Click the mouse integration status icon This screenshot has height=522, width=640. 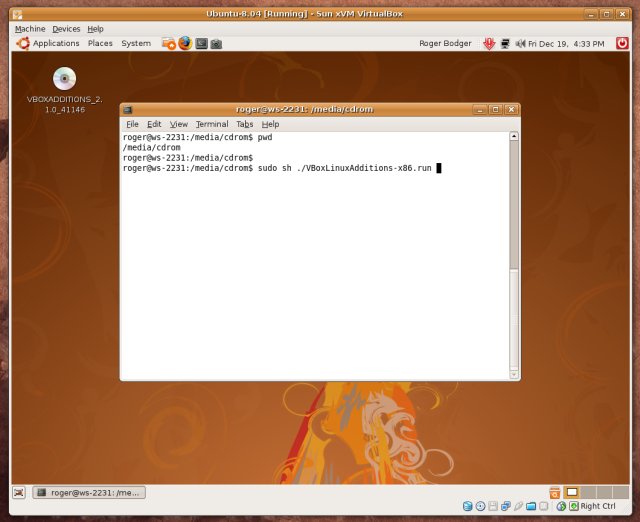pyautogui.click(x=562, y=506)
